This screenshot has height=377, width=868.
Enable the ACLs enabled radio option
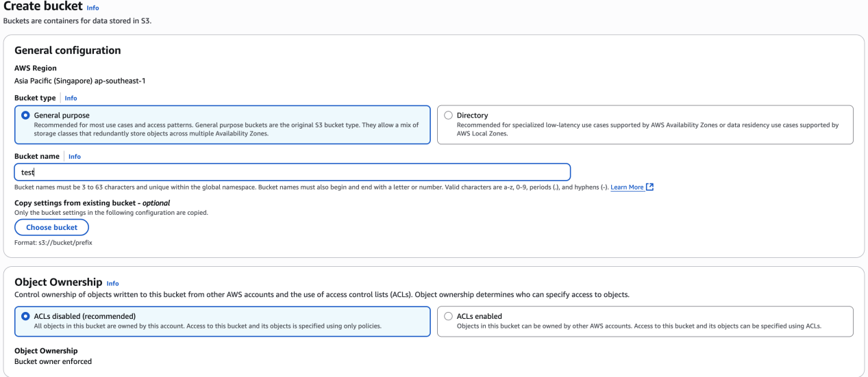tap(449, 316)
